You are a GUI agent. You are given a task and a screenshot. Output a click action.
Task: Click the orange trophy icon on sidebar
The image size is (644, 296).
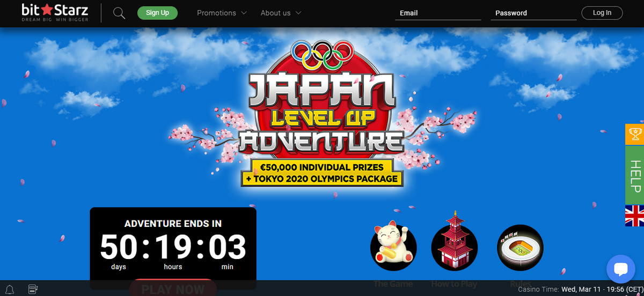[634, 134]
